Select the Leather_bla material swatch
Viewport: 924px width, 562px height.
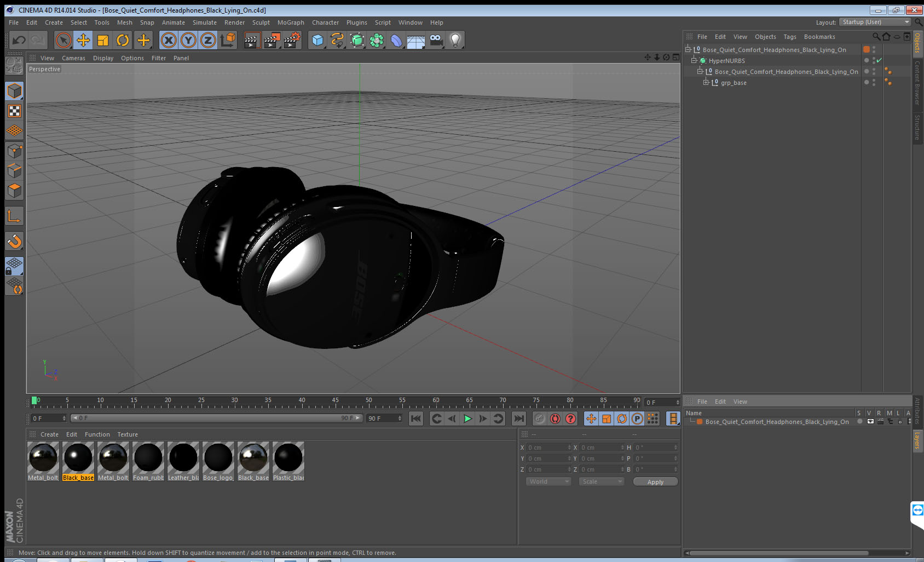[183, 462]
